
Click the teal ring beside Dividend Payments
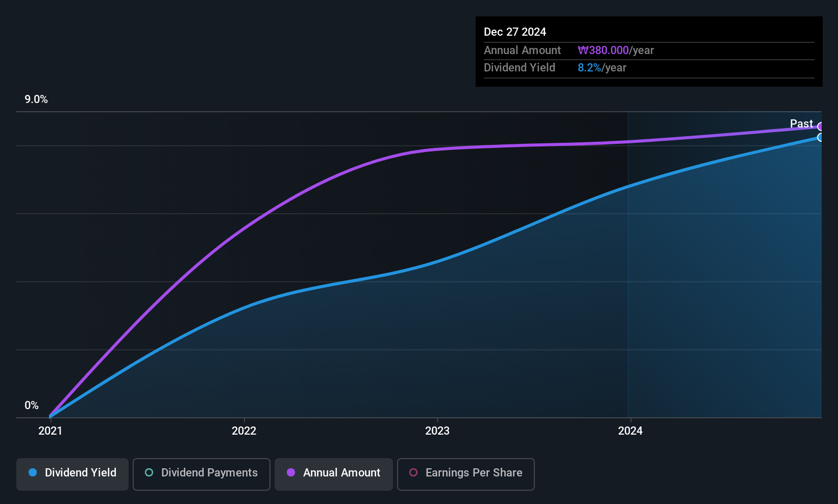pyautogui.click(x=149, y=473)
